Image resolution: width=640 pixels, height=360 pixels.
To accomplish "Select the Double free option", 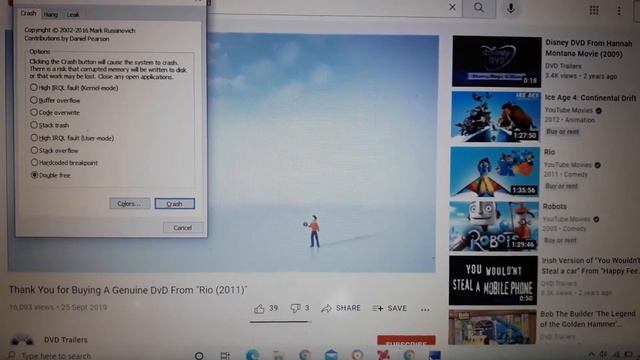I will (51, 175).
